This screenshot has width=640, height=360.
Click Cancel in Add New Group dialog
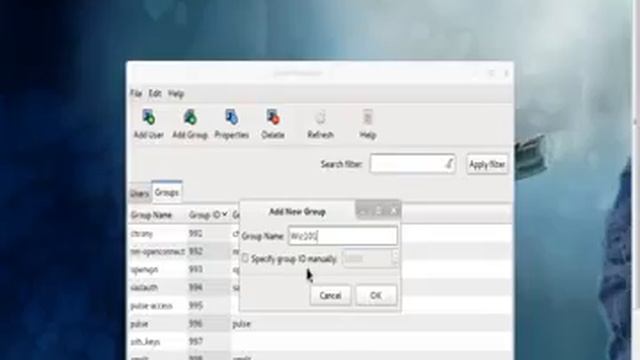[330, 295]
